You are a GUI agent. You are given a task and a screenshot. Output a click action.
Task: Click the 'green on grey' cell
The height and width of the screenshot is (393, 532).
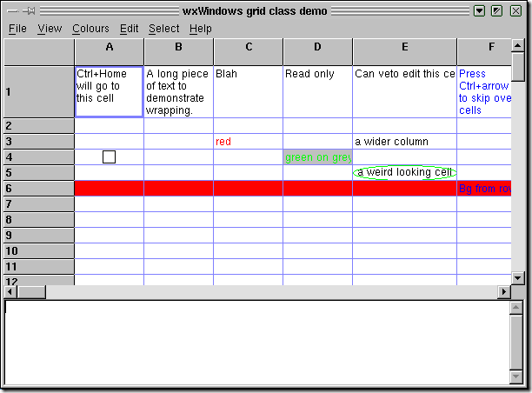318,157
